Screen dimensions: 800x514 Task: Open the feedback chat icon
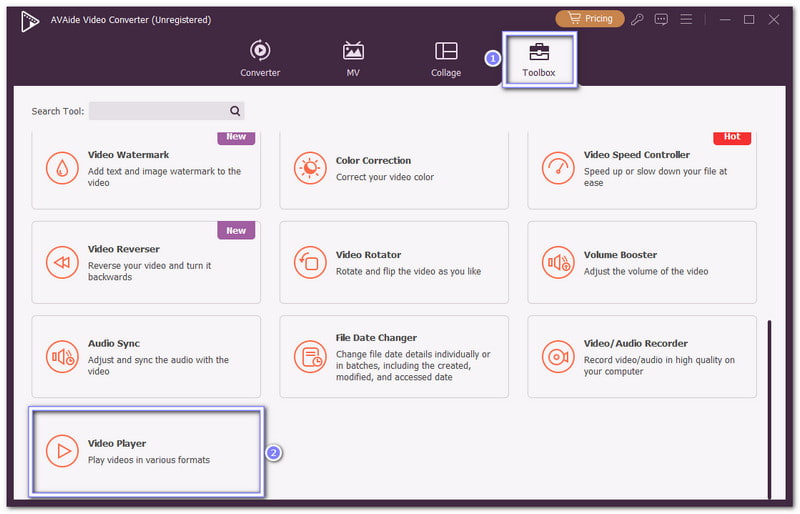tap(662, 19)
